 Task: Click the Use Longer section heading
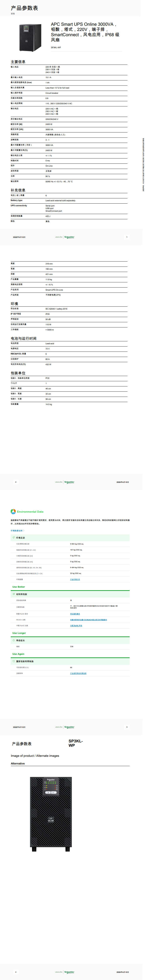[19, 633]
